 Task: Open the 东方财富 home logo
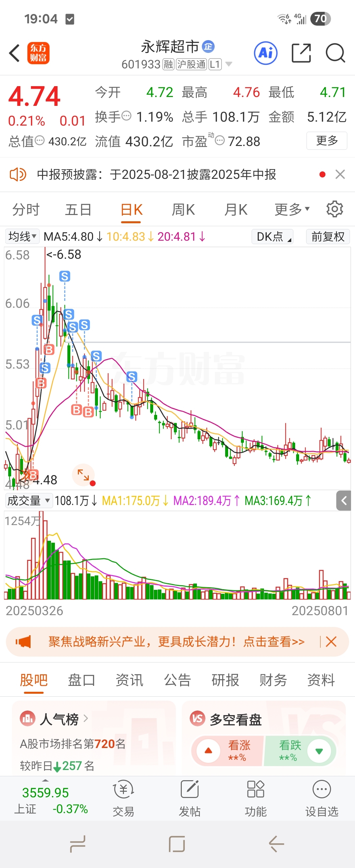click(x=38, y=53)
